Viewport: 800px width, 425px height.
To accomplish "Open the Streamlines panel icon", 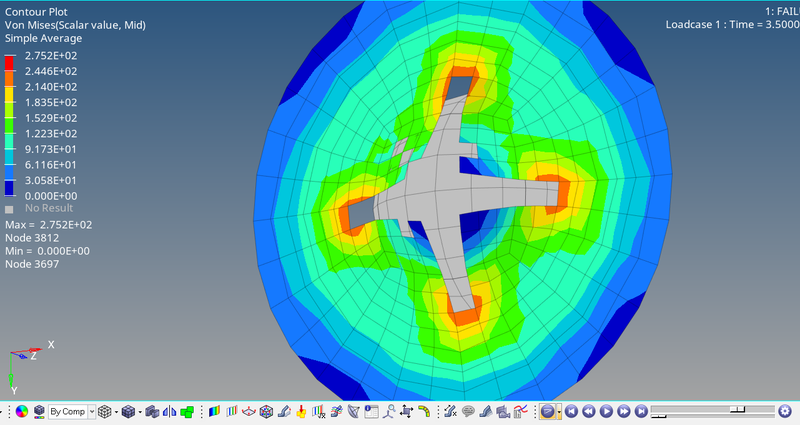I will (336, 411).
